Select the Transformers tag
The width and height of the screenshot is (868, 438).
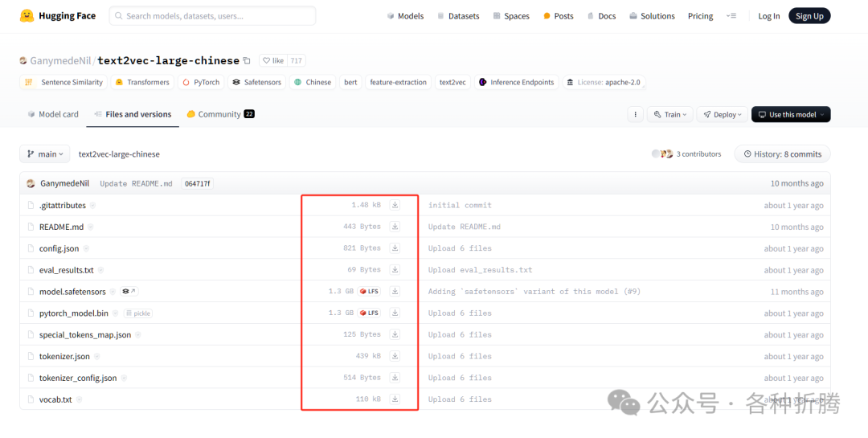pos(142,82)
